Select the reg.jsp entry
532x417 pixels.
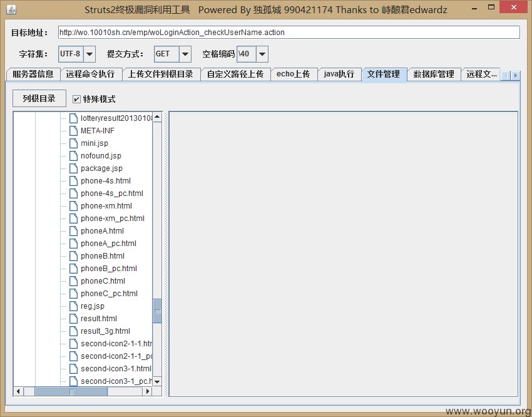(x=93, y=306)
